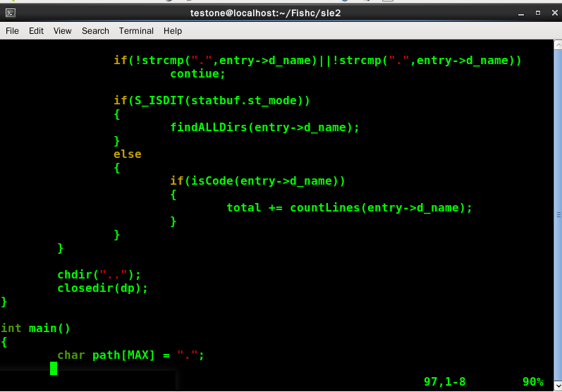This screenshot has width=562, height=392.
Task: Click the 'total += countLines' statement
Action: (x=348, y=208)
